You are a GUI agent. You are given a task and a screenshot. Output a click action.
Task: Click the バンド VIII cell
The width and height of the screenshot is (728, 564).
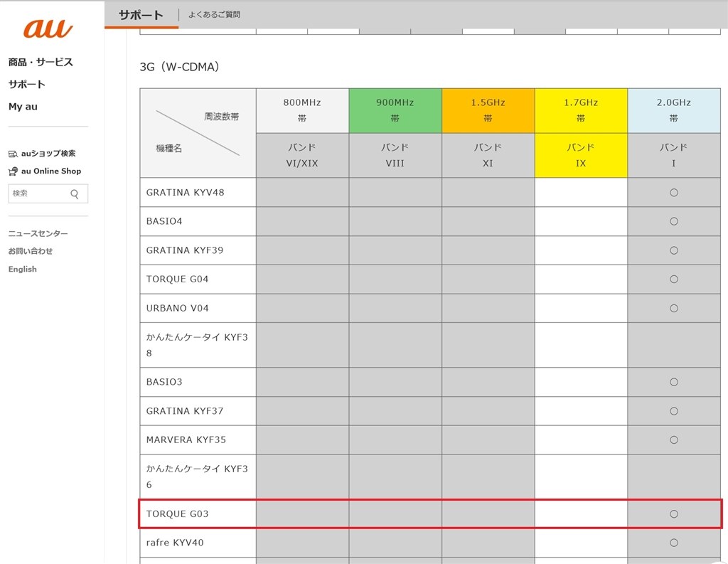[395, 155]
